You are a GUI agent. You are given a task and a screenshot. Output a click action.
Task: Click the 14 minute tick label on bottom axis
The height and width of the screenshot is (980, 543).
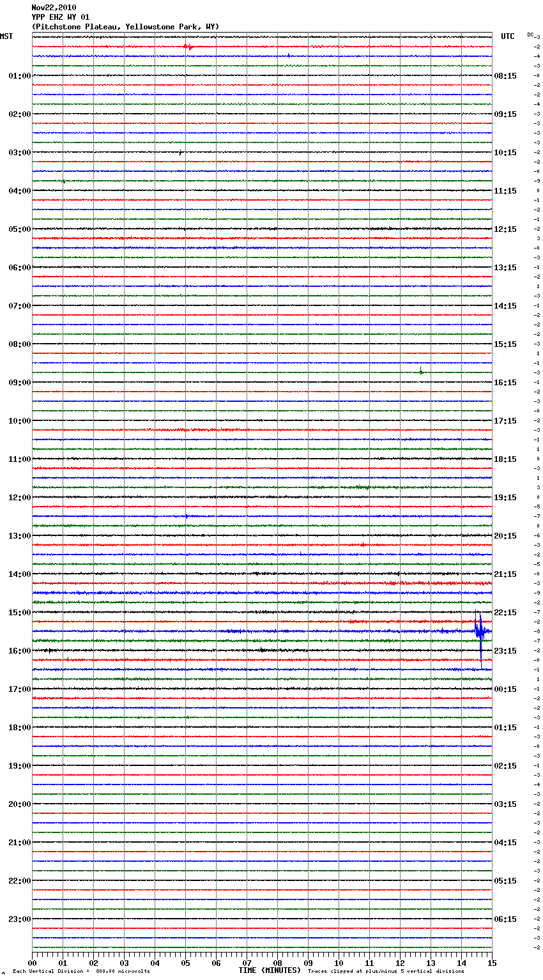[x=461, y=963]
